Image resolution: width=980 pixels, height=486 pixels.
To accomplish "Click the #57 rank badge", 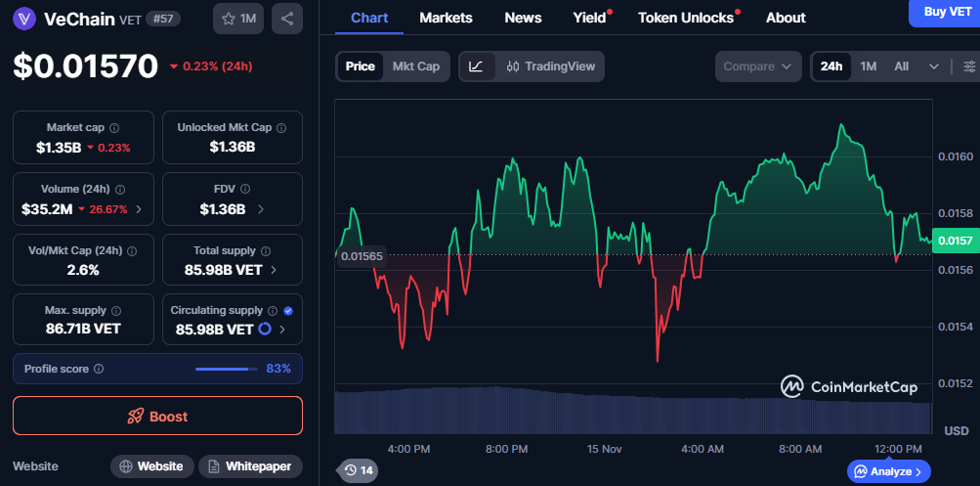I will (163, 19).
